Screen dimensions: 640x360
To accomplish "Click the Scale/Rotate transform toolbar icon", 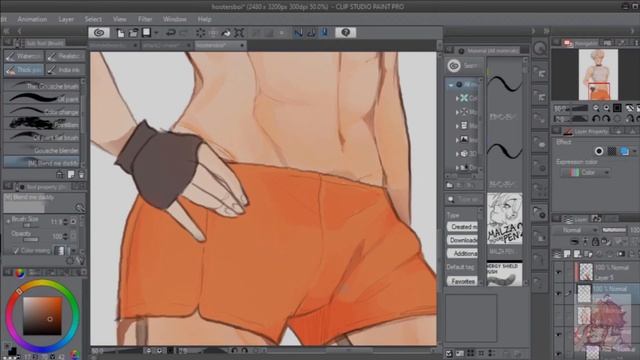I will tap(239, 33).
